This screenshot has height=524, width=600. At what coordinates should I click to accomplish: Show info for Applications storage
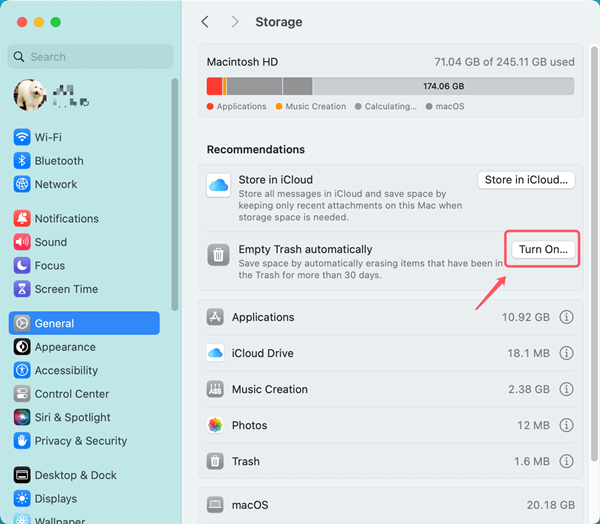566,317
